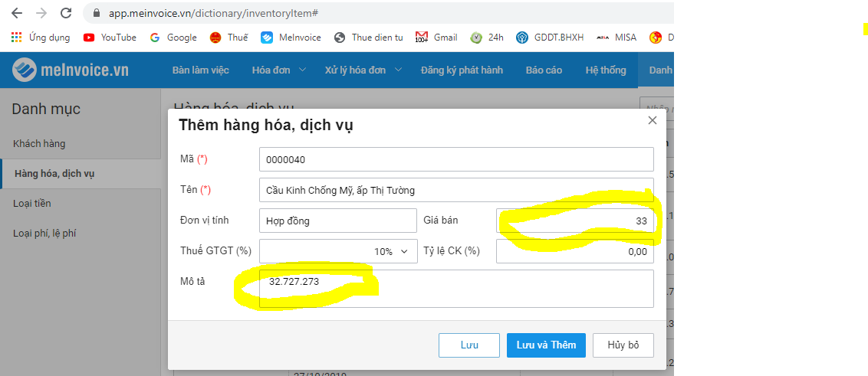Screen dimensions: 868x376
Task: Open the Gmail bookmark
Action: coord(436,37)
